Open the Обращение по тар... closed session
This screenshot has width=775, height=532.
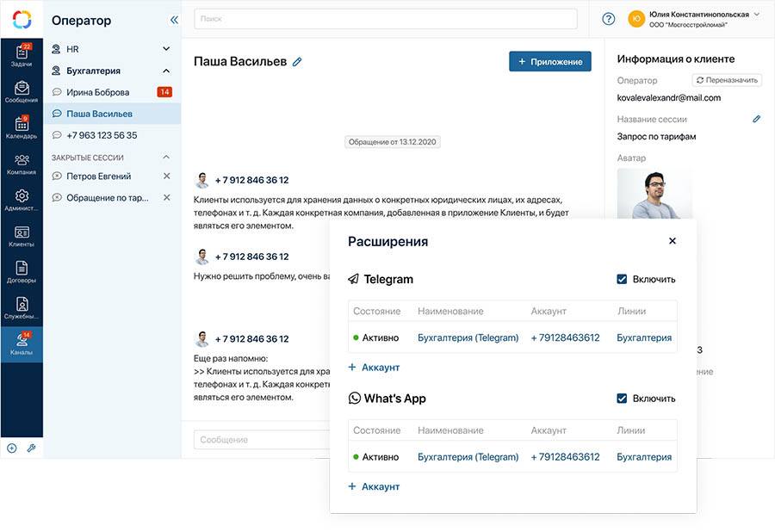coord(108,198)
